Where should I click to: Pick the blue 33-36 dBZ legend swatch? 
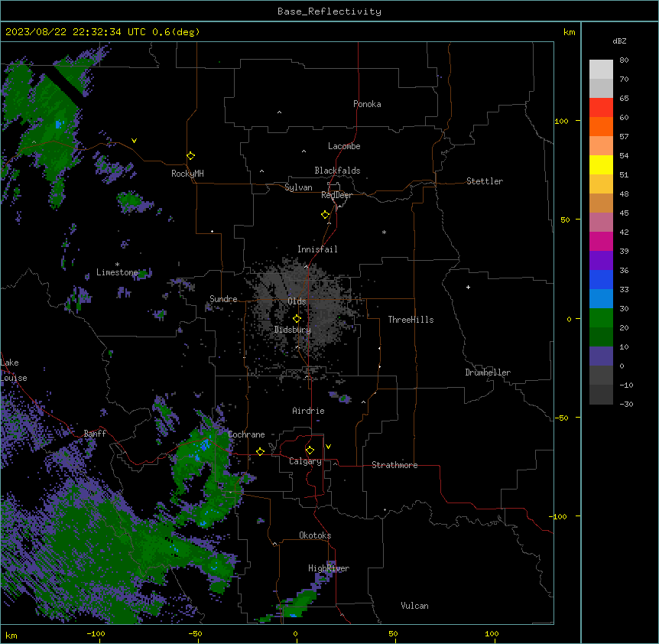click(601, 279)
